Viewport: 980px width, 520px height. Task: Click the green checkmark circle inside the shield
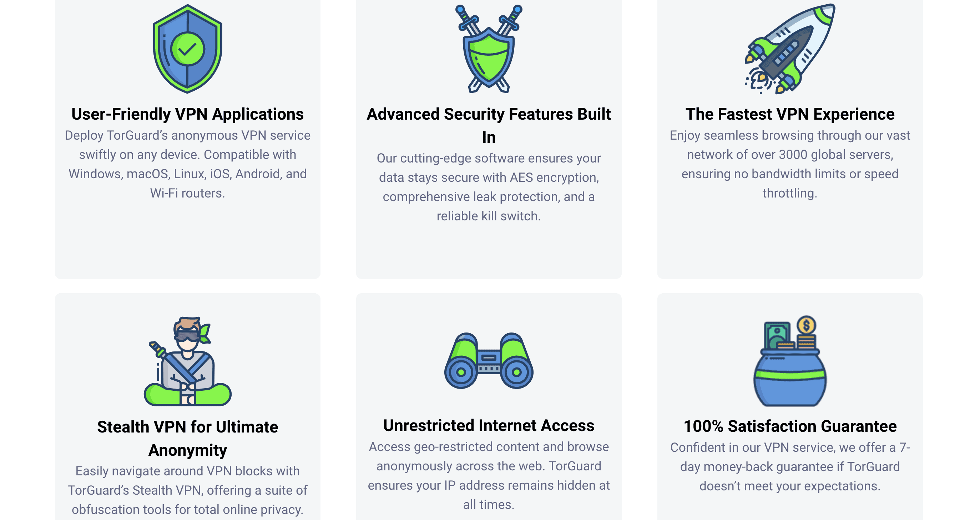pos(188,49)
